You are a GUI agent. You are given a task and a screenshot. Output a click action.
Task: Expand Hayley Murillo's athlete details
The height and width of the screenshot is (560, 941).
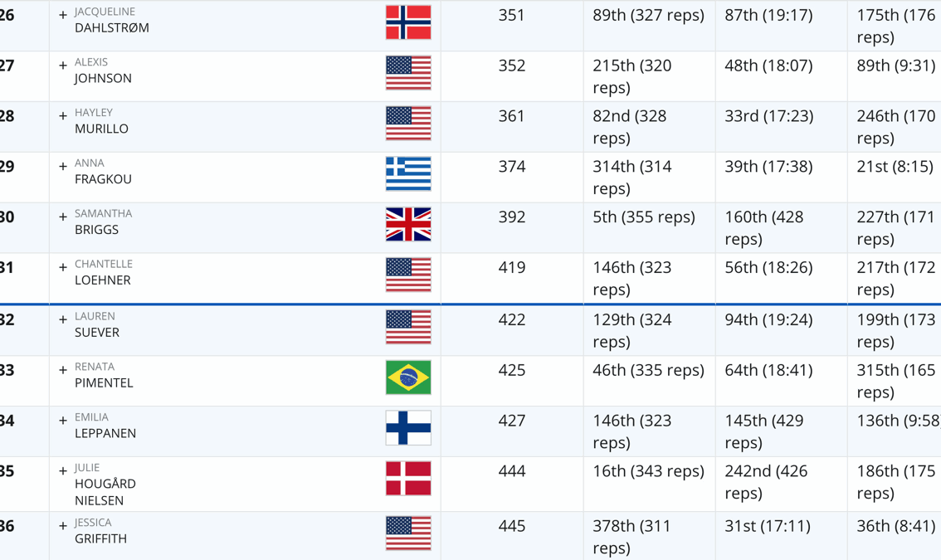63,116
